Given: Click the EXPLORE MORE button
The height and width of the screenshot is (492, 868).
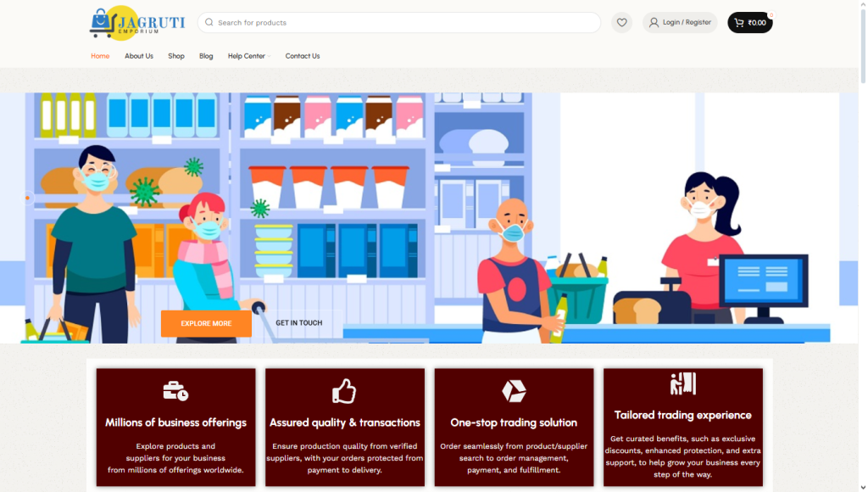Looking at the screenshot, I should tap(206, 323).
